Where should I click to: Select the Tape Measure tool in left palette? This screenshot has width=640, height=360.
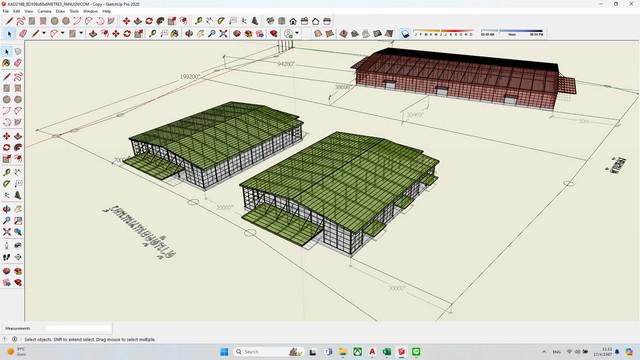[x=7, y=172]
